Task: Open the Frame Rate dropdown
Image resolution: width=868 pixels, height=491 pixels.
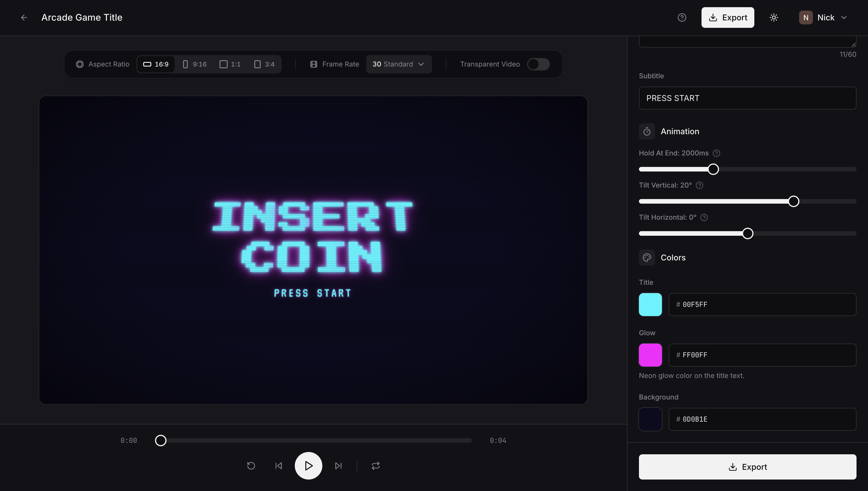Action: click(x=399, y=64)
